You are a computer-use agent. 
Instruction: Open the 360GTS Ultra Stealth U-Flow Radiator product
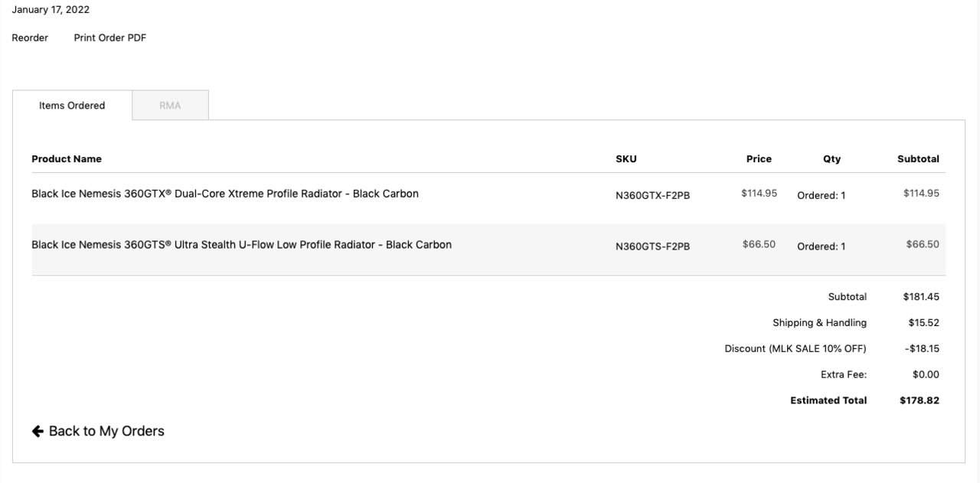(241, 244)
